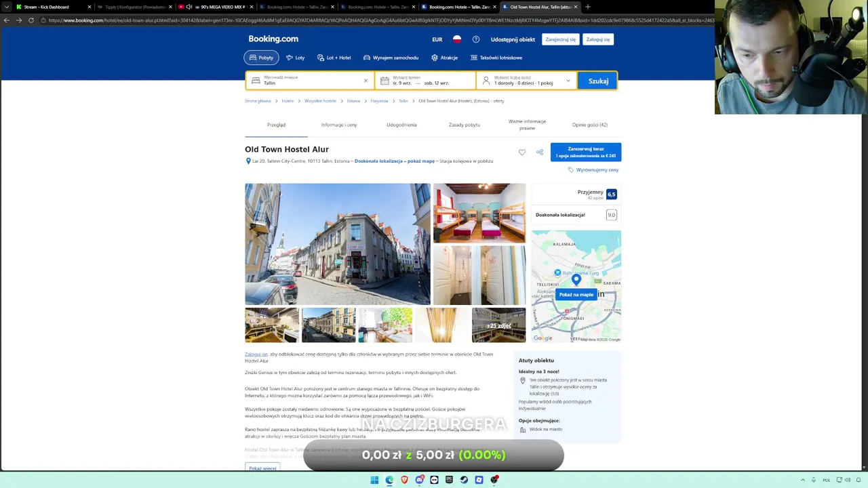Save hostel with the heart icon
The height and width of the screenshot is (488, 868).
522,152
